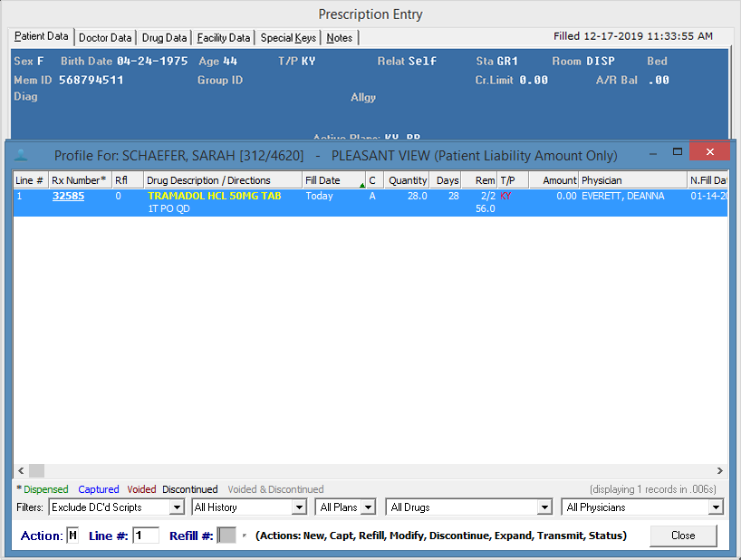Switch to the Doctor Data tab
This screenshot has height=560, width=741.
click(105, 38)
